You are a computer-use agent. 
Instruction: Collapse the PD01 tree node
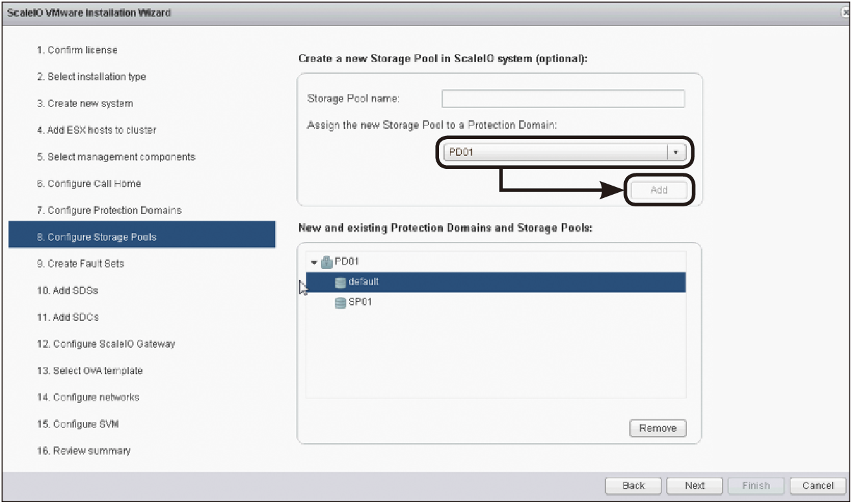pyautogui.click(x=314, y=262)
